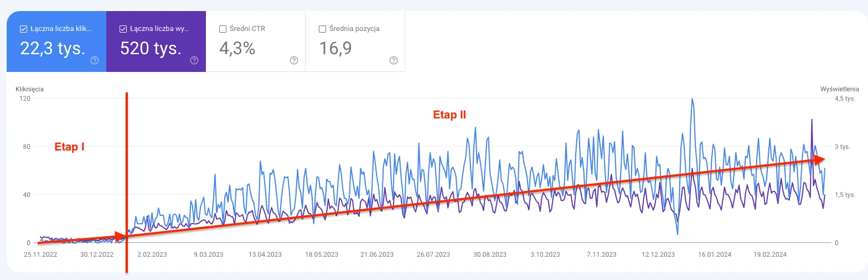Image resolution: width=868 pixels, height=280 pixels.
Task: Click help icon in Średnia pozycja card
Action: pyautogui.click(x=394, y=60)
